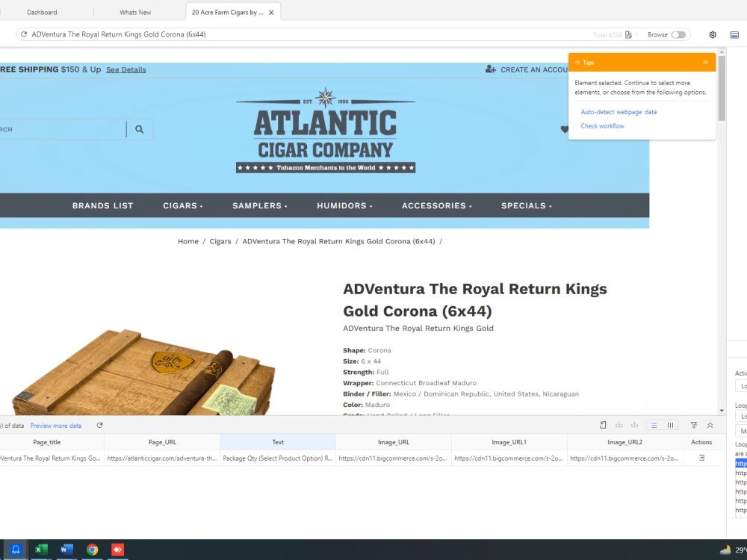Viewport: 747px width, 560px height.
Task: Expand the ACCESSORIES dropdown menu
Action: coord(437,206)
